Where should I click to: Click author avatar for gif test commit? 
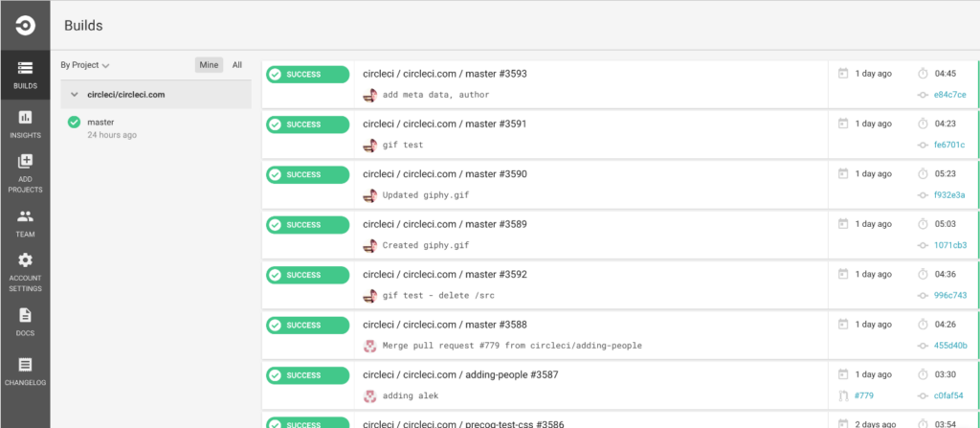(369, 145)
